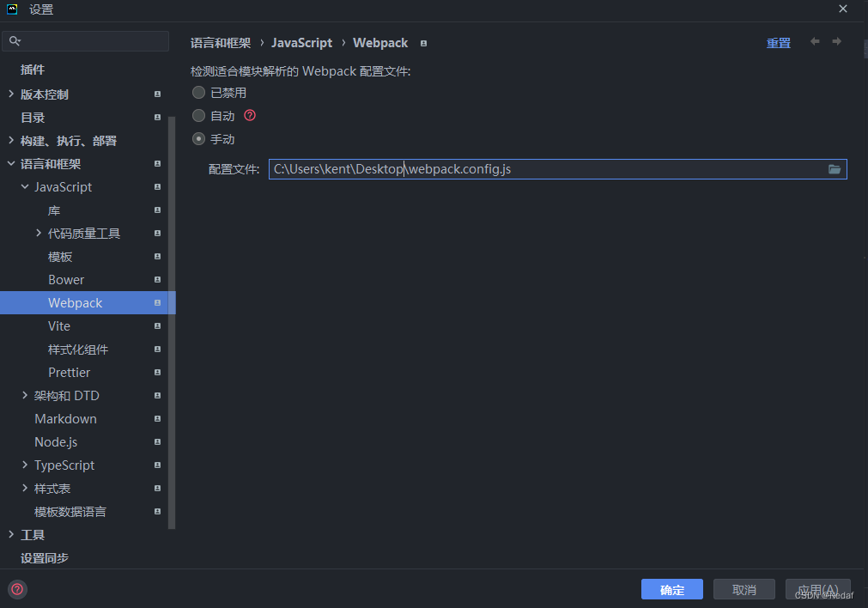Click the settings app icon in title bar

[x=11, y=9]
